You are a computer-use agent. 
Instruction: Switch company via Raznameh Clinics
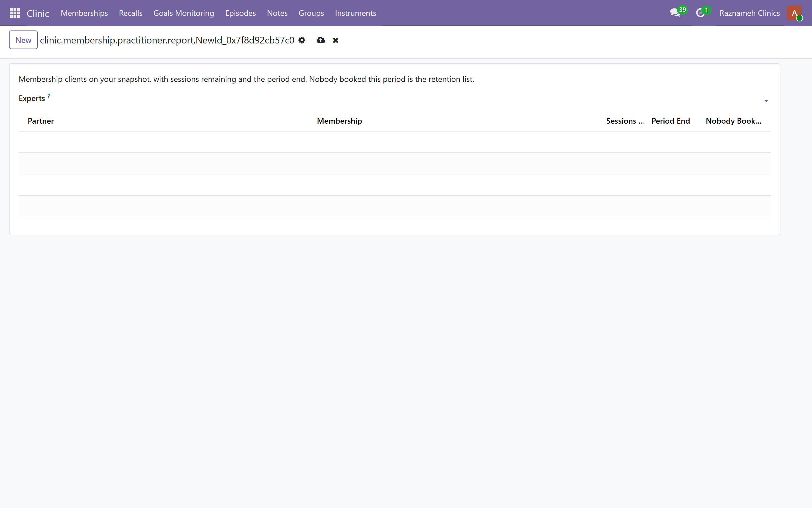coord(749,13)
